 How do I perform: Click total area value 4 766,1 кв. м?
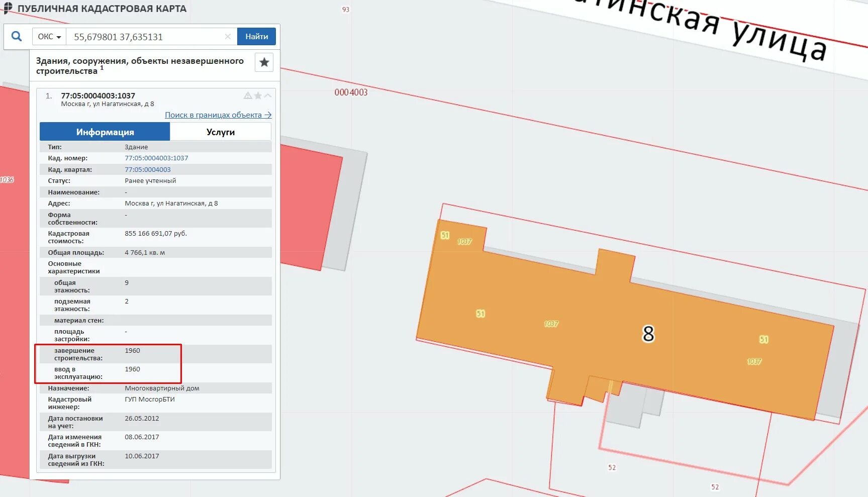pyautogui.click(x=145, y=253)
